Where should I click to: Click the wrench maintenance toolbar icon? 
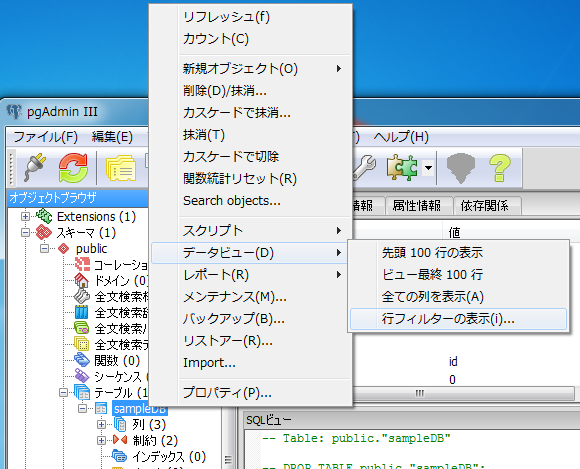[365, 168]
